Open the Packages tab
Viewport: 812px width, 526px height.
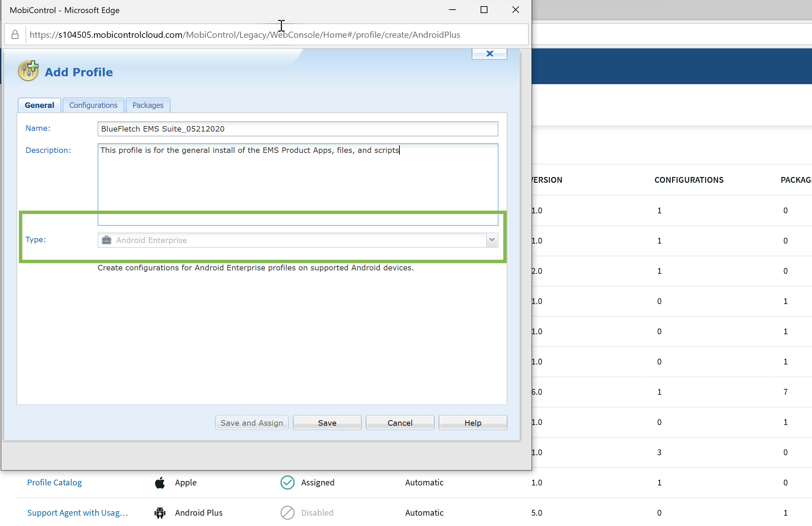148,105
